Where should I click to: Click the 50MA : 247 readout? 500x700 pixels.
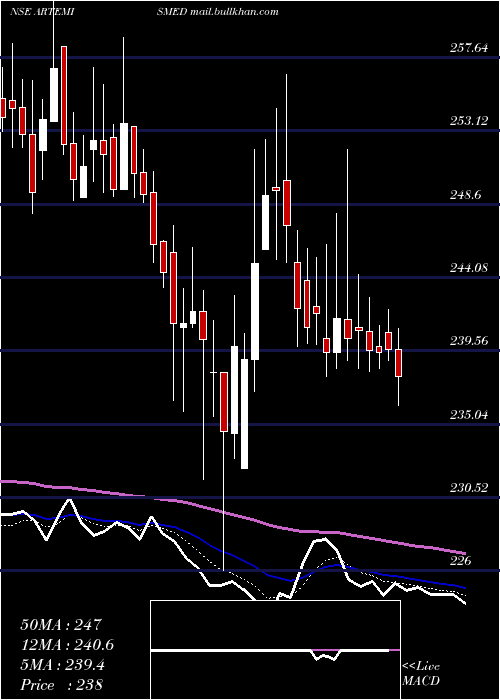[x=61, y=625]
